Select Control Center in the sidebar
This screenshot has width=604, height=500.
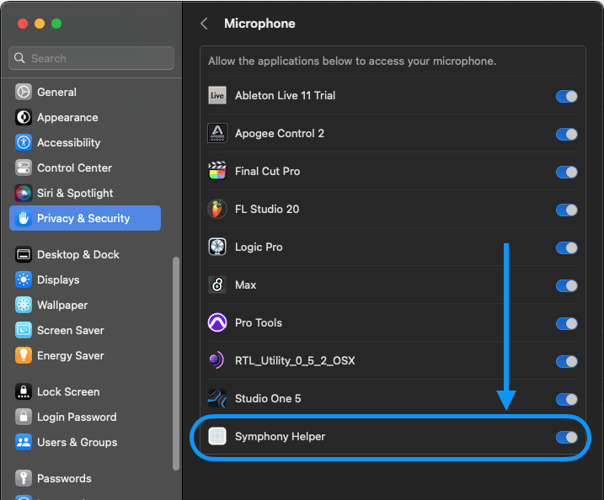(x=85, y=168)
